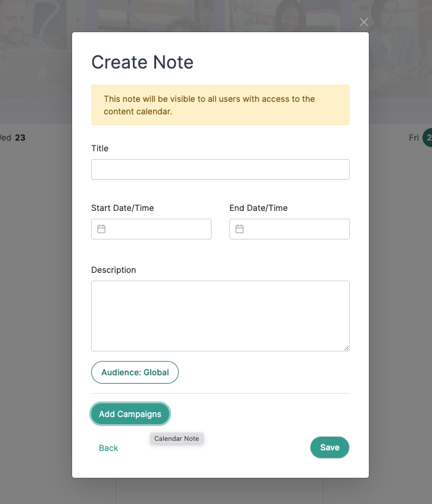Image resolution: width=432 pixels, height=504 pixels.
Task: Click the Start Date/Time label
Action: pyautogui.click(x=123, y=208)
